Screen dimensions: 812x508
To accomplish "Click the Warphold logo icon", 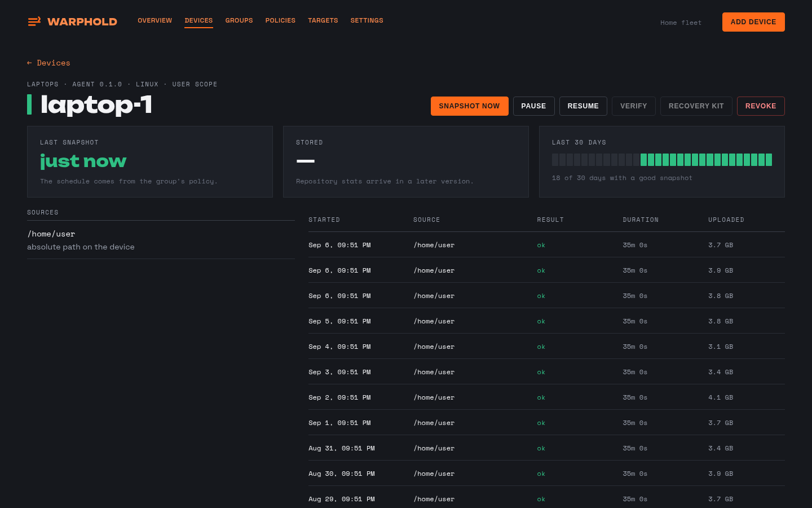I will (34, 21).
